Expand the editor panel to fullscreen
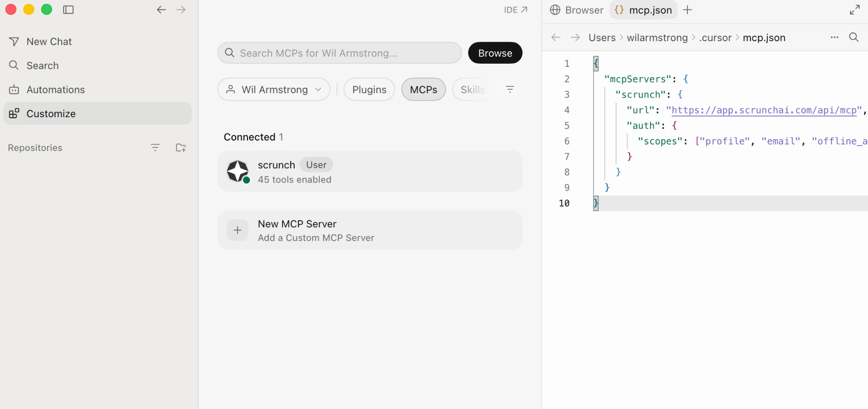The image size is (868, 409). point(855,10)
